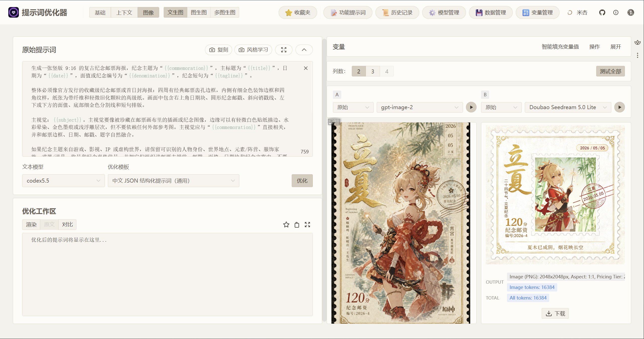Screen dimensions: 644x339
Task: Select the 渲染 view tab
Action: point(31,225)
